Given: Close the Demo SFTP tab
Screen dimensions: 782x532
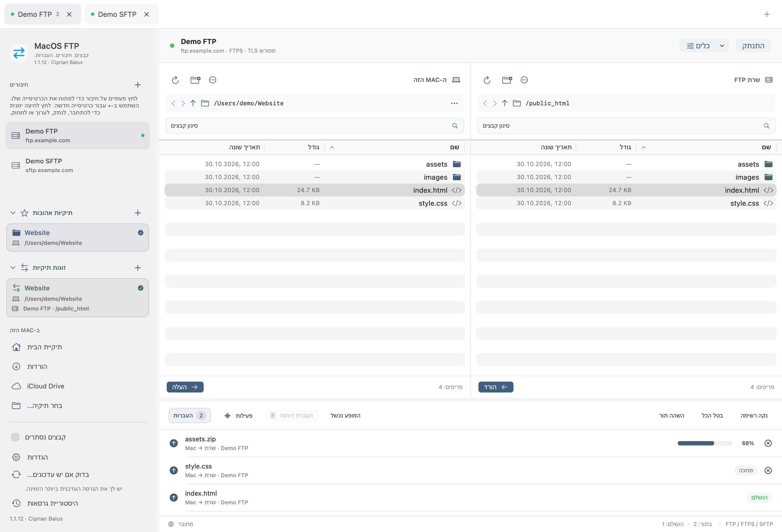Looking at the screenshot, I should [146, 14].
